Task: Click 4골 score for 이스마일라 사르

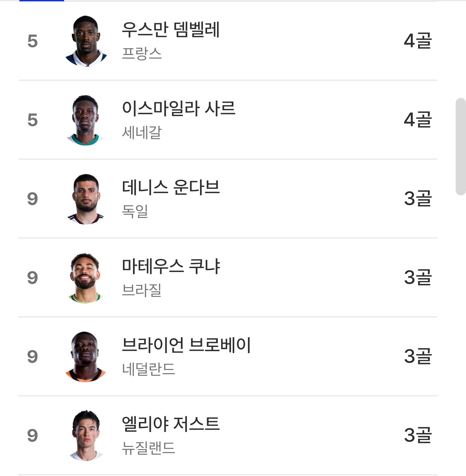Action: pos(418,120)
